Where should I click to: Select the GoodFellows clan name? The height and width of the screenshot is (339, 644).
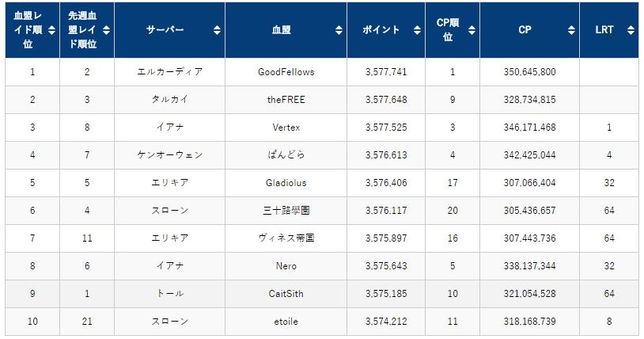tap(286, 72)
